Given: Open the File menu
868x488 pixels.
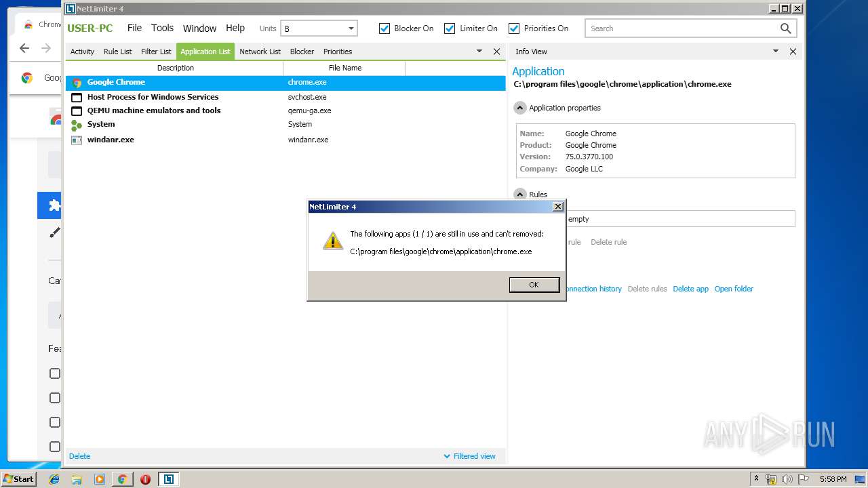Looking at the screenshot, I should click(x=135, y=28).
